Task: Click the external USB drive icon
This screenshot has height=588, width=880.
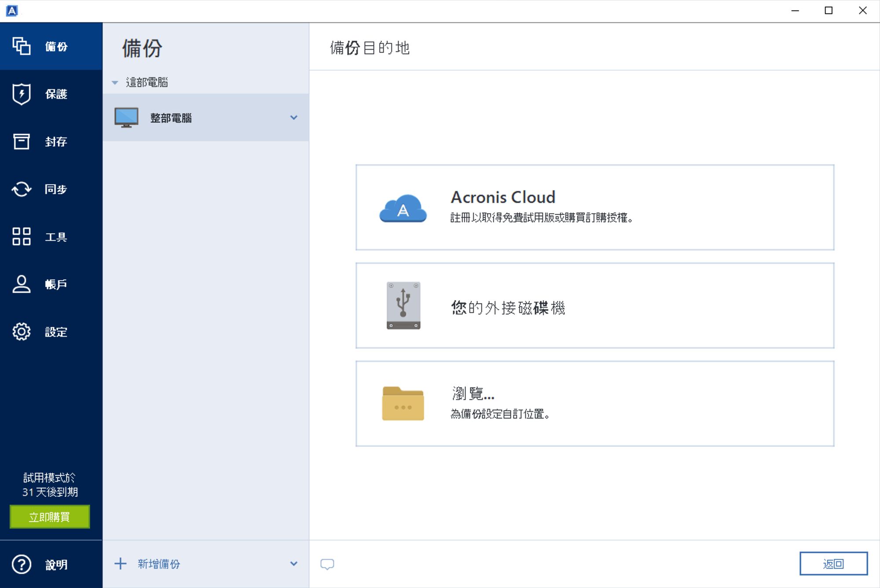Action: pyautogui.click(x=403, y=306)
